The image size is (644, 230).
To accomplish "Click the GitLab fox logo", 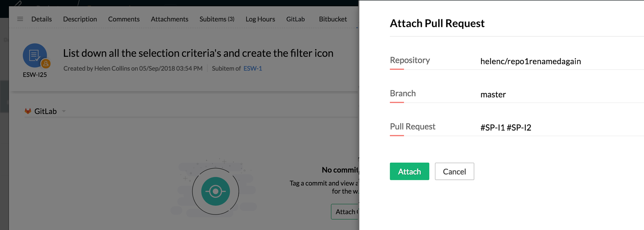I will pos(28,111).
